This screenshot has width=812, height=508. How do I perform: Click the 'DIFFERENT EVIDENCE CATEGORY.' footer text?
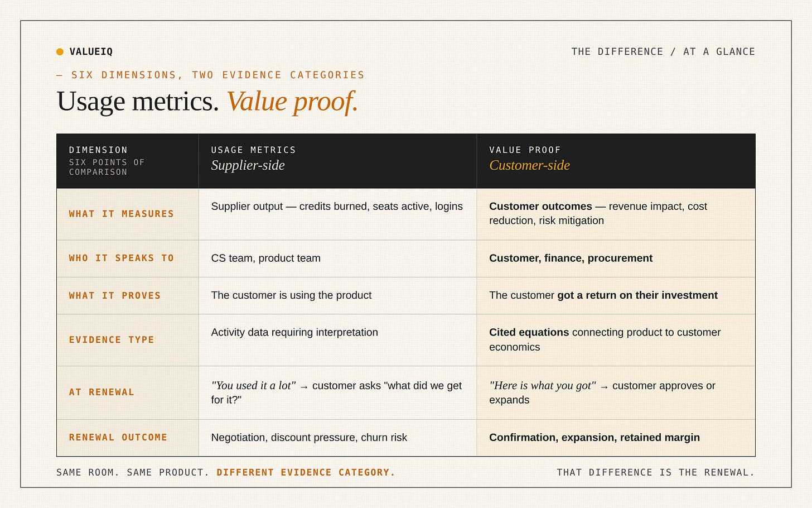click(306, 472)
